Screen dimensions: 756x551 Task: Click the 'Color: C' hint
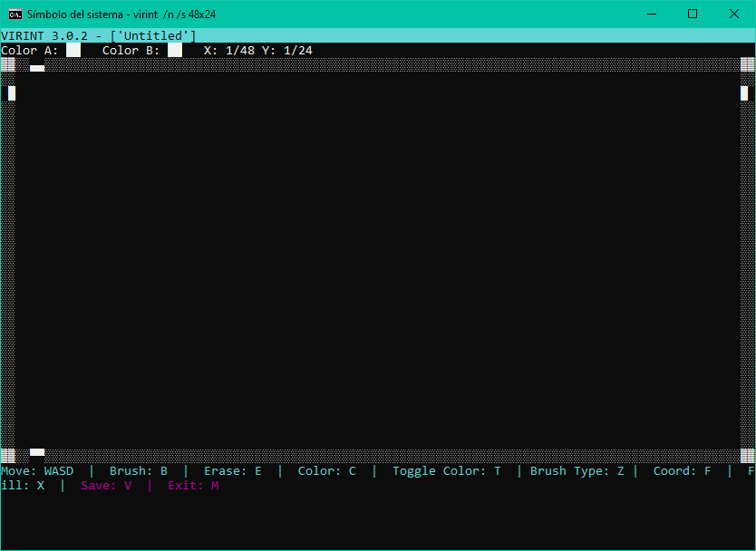click(x=327, y=471)
